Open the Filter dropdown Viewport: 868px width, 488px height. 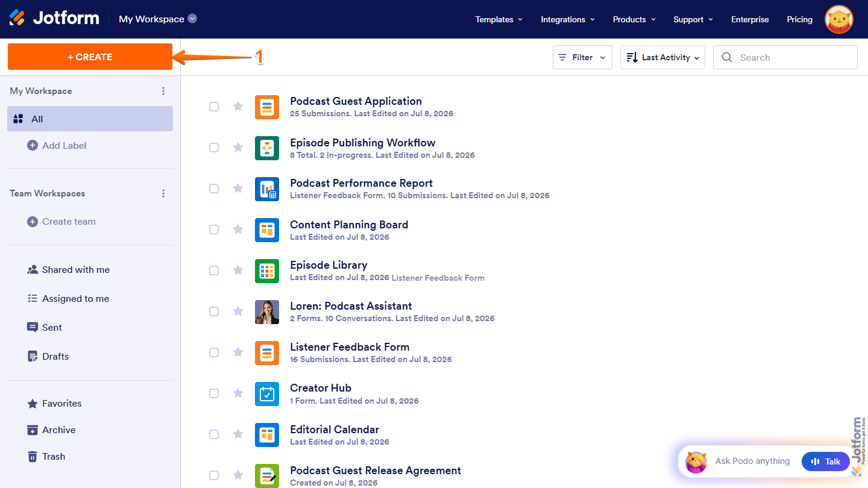[582, 57]
